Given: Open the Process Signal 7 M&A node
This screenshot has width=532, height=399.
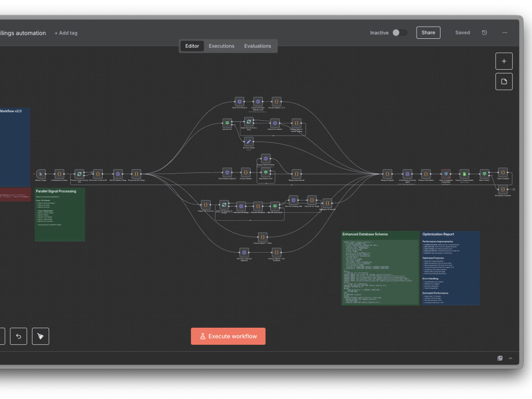Looking at the screenshot, I should pyautogui.click(x=263, y=237).
